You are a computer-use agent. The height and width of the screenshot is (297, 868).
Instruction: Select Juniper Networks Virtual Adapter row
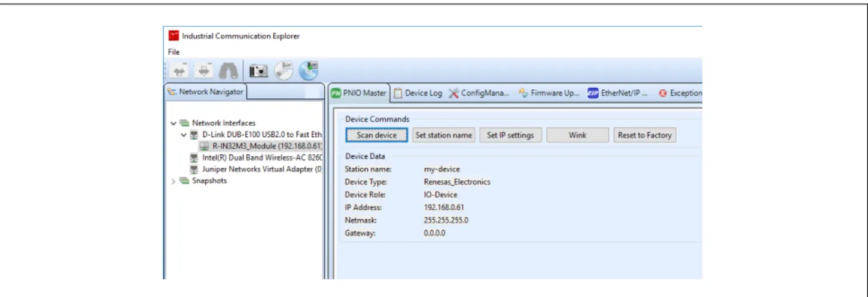pos(256,169)
